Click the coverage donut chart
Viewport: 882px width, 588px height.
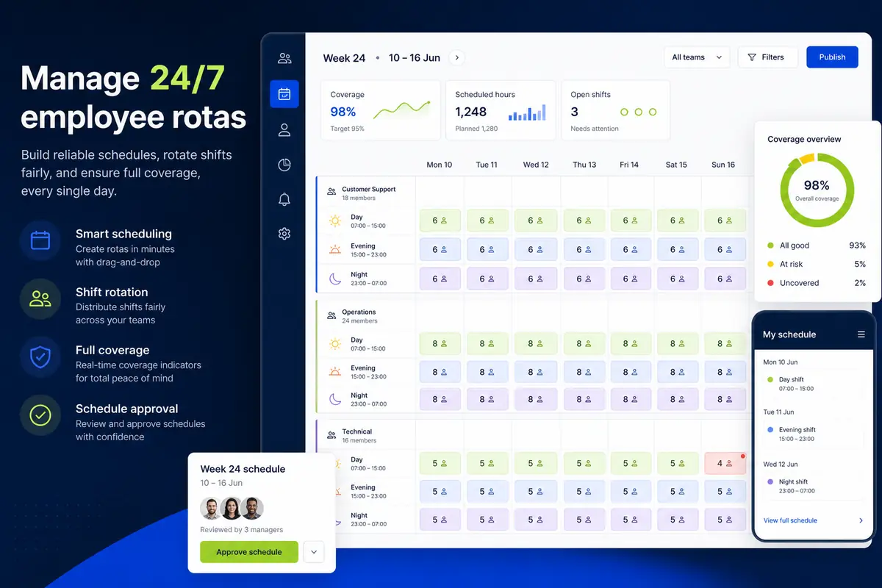point(817,190)
